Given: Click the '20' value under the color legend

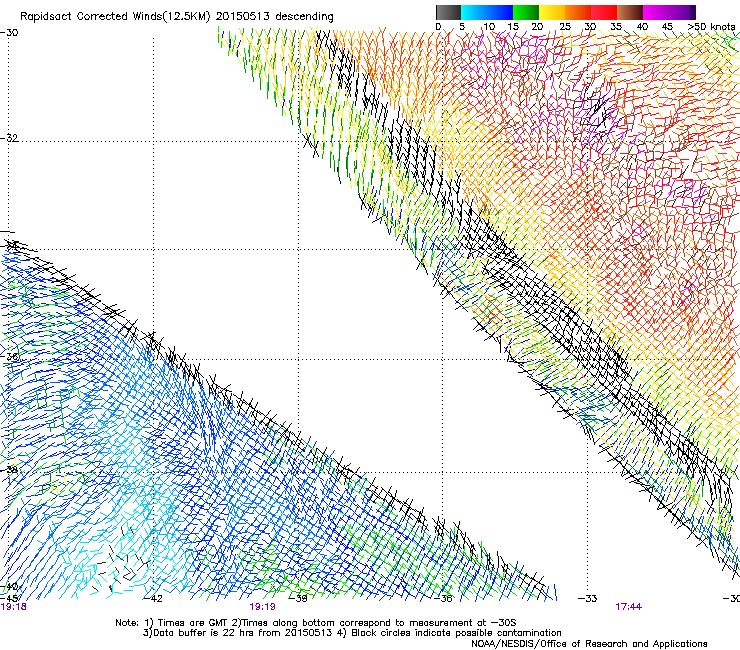Looking at the screenshot, I should point(537,27).
